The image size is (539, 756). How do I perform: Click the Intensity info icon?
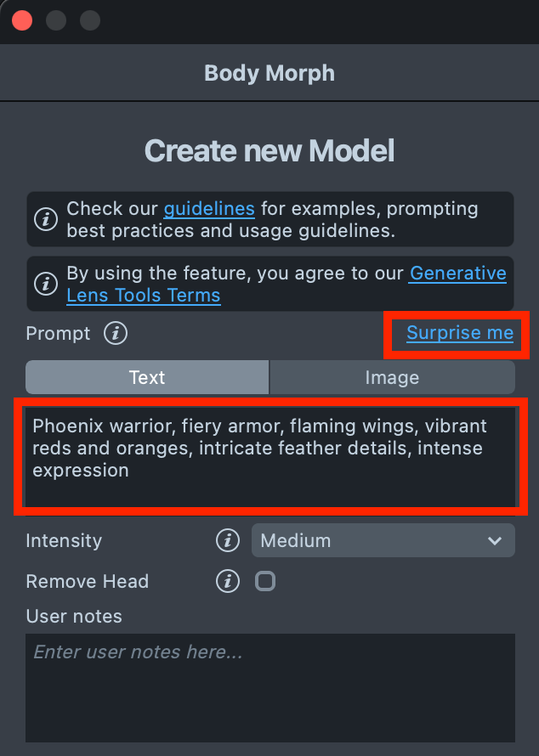tap(227, 540)
